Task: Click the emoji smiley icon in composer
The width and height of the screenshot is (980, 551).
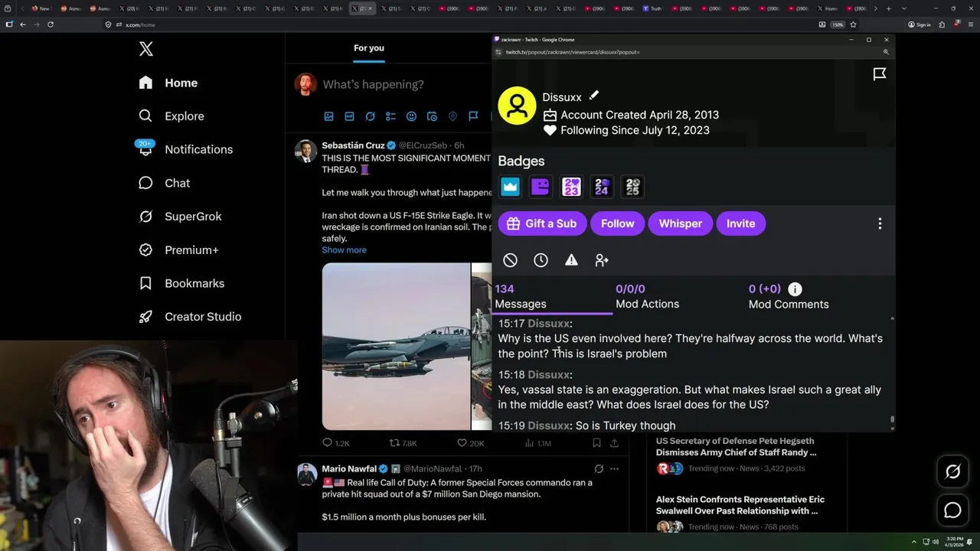Action: 411,116
